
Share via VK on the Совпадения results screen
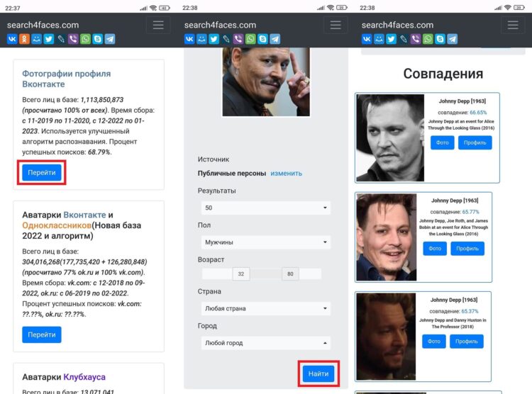click(x=367, y=39)
